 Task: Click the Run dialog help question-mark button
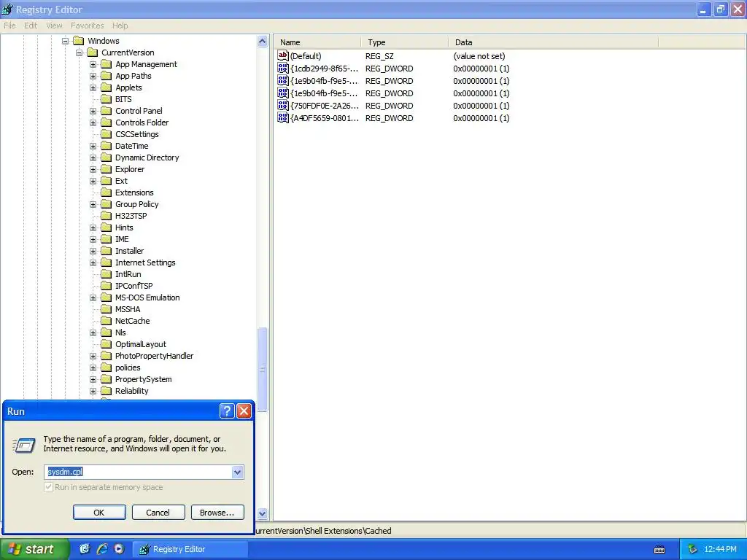point(228,411)
